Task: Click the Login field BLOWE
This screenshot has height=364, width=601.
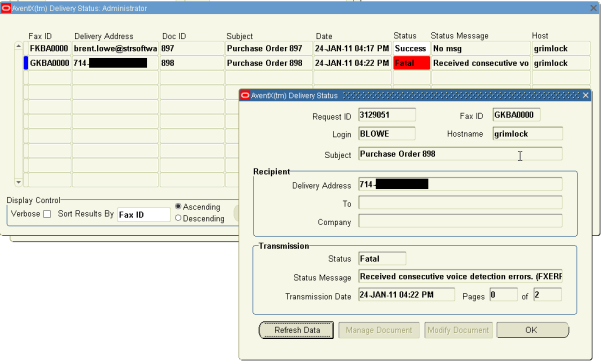Action: click(x=387, y=134)
